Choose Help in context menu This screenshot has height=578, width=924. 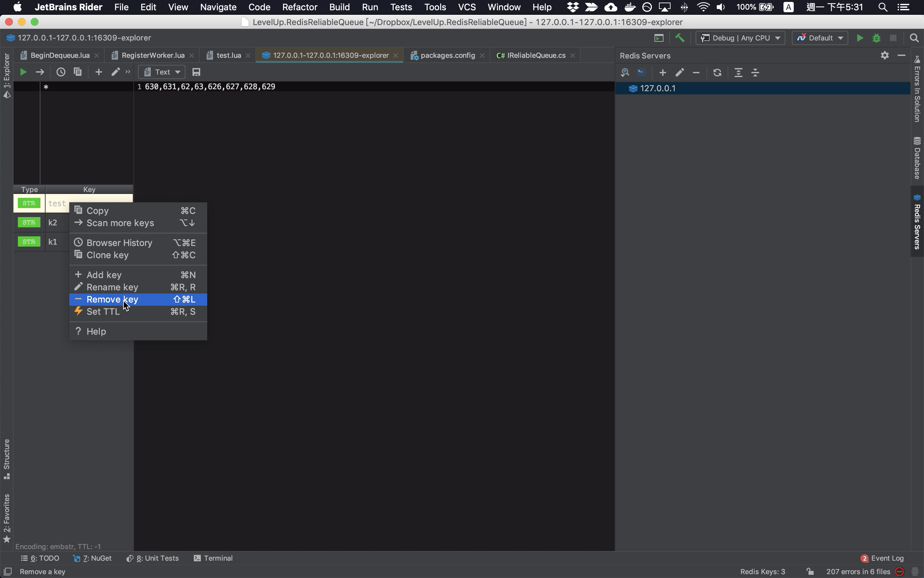pyautogui.click(x=138, y=331)
